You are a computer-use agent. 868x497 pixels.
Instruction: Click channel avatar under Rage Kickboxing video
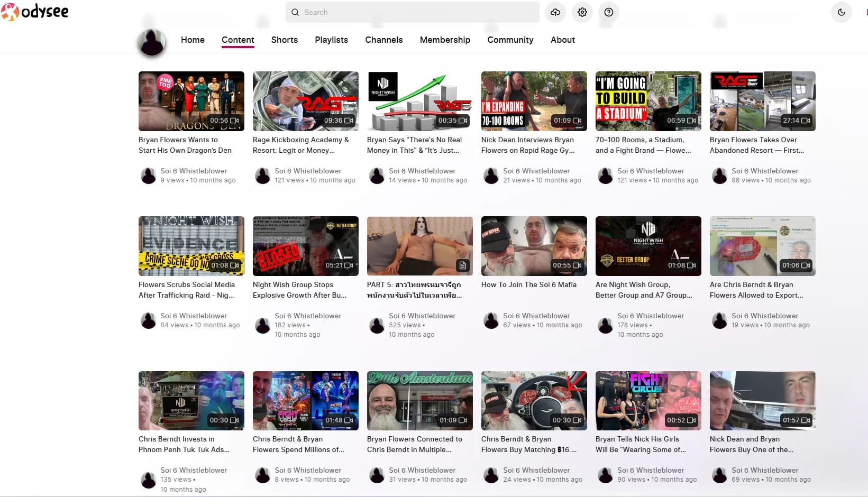[x=262, y=176]
